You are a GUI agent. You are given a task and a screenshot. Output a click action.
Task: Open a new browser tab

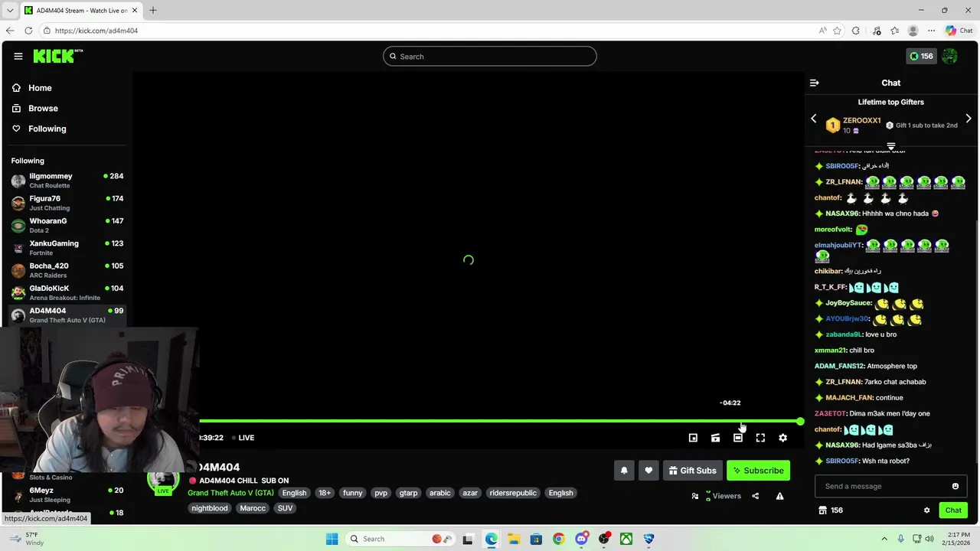(x=152, y=10)
